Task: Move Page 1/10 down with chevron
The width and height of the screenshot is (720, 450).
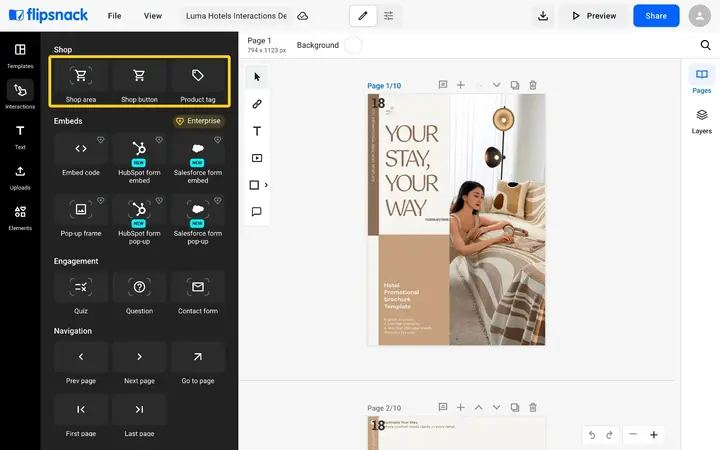Action: (x=496, y=85)
